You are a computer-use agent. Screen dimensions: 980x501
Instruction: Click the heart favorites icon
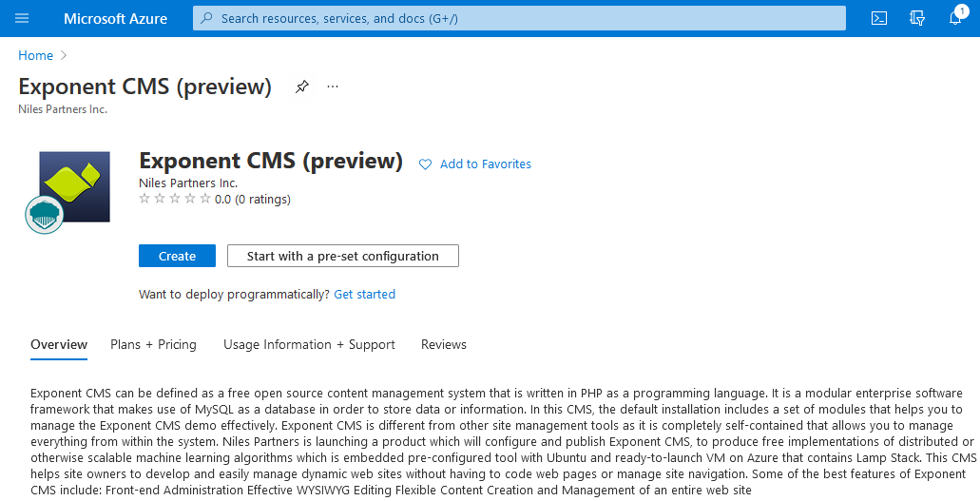(425, 164)
